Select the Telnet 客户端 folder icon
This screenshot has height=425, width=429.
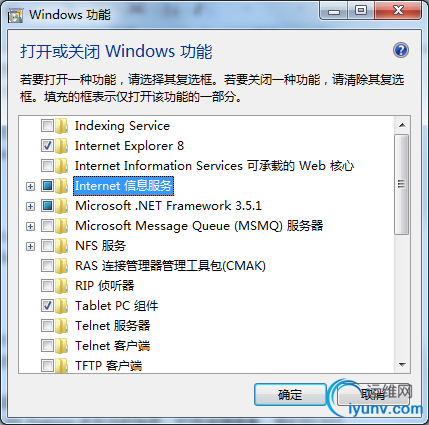61,346
